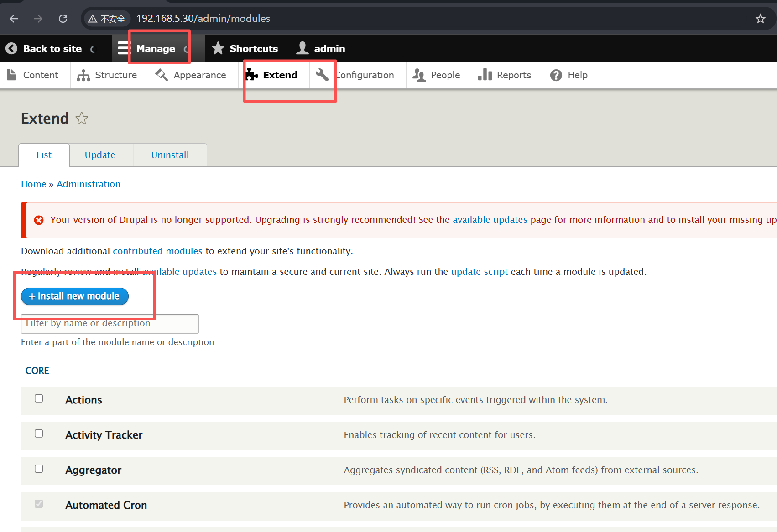Click the module filter text field

(110, 324)
